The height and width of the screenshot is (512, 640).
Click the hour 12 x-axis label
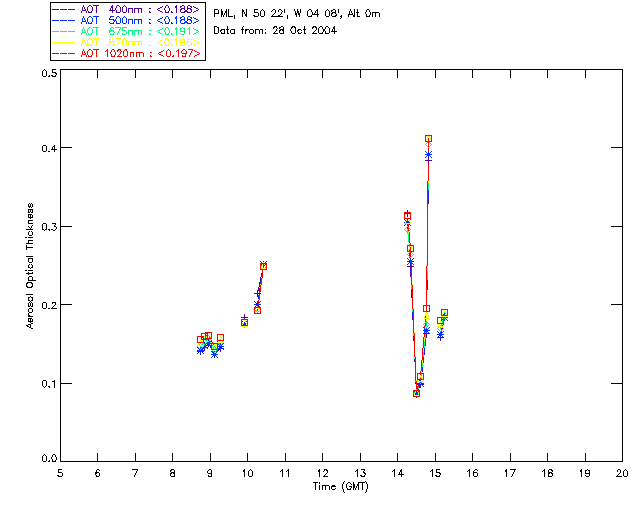click(x=322, y=473)
